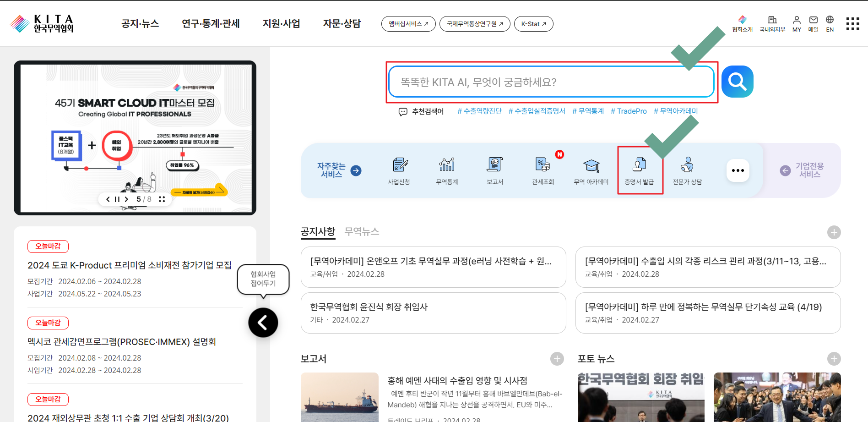Screen dimensions: 868x422
Task: Collapse the 협회사업 panel with the black arrow
Action: click(x=263, y=323)
